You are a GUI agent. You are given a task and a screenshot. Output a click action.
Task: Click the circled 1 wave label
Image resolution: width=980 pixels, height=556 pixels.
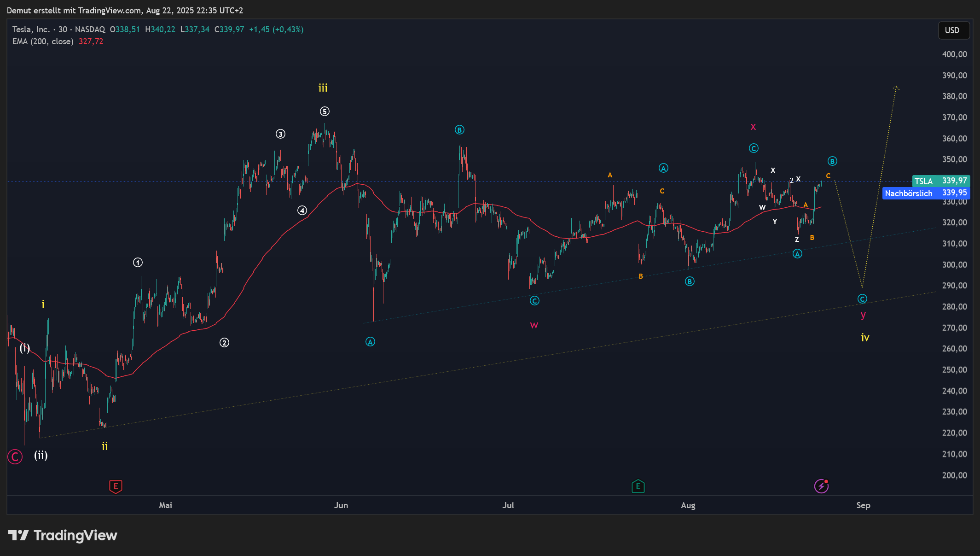[138, 263]
